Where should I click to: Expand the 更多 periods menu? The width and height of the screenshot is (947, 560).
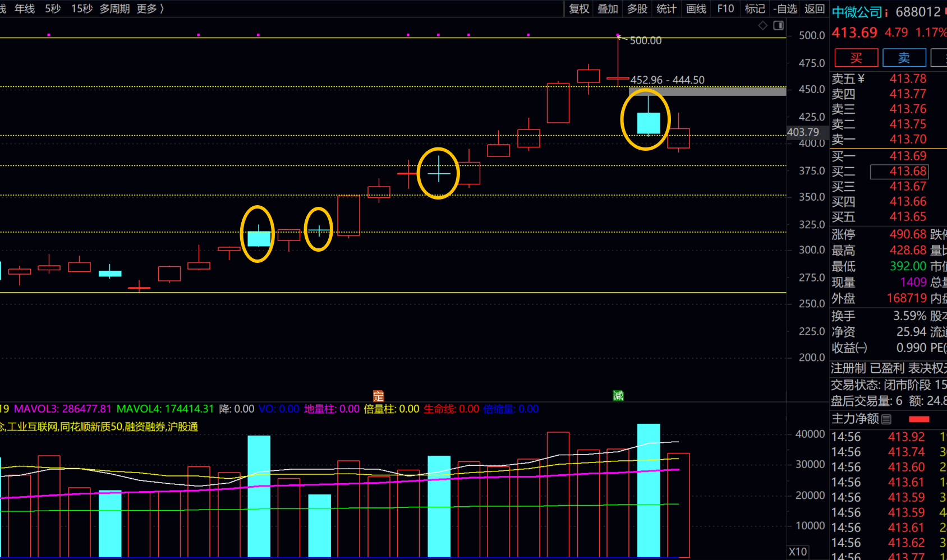(x=150, y=8)
